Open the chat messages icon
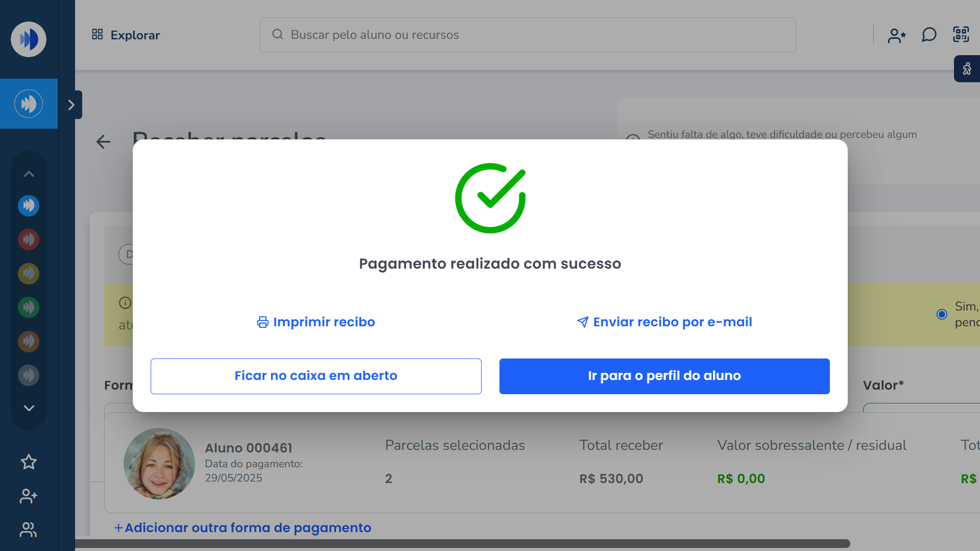The width and height of the screenshot is (980, 551). pos(929,35)
